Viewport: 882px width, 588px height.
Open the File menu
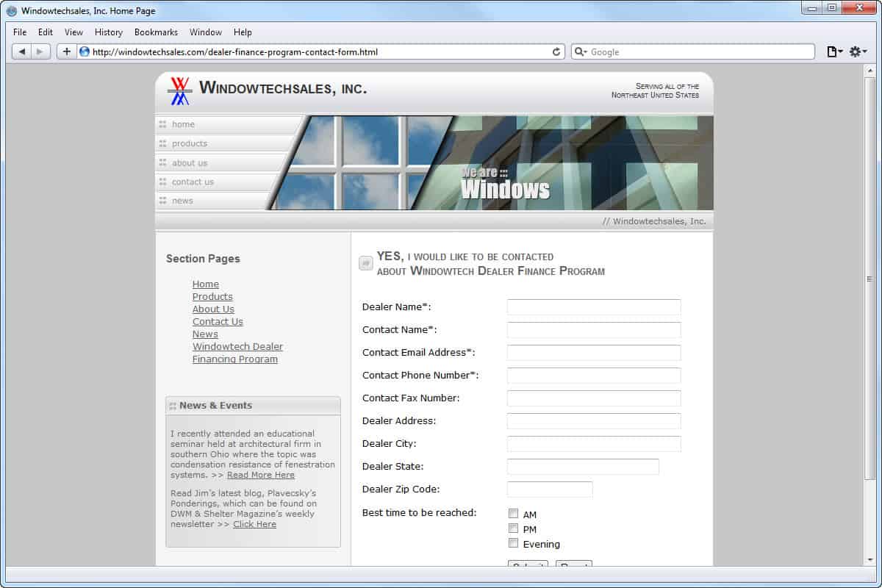tap(20, 32)
